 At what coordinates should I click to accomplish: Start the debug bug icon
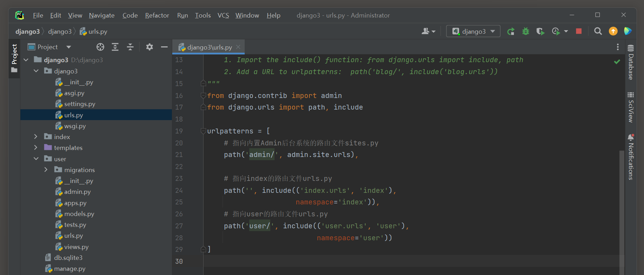(526, 31)
